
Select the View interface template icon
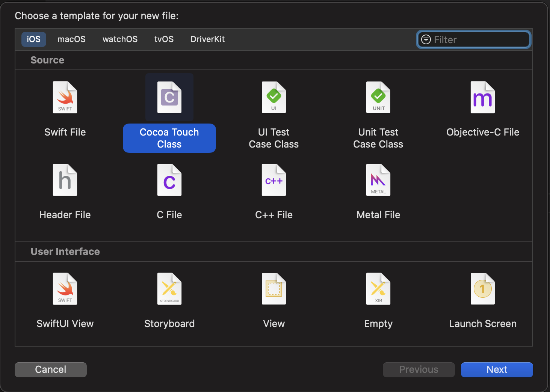click(274, 289)
